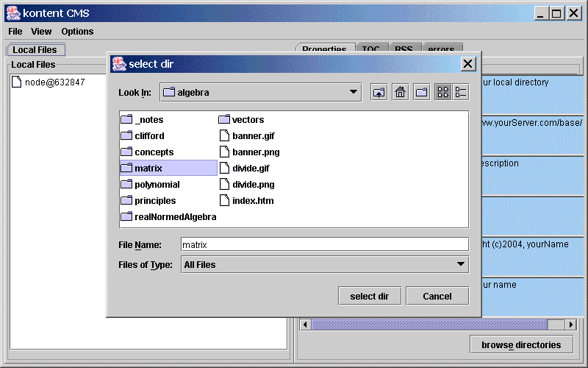Open the Files of Type dropdown
This screenshot has width=588, height=368.
pyautogui.click(x=325, y=264)
